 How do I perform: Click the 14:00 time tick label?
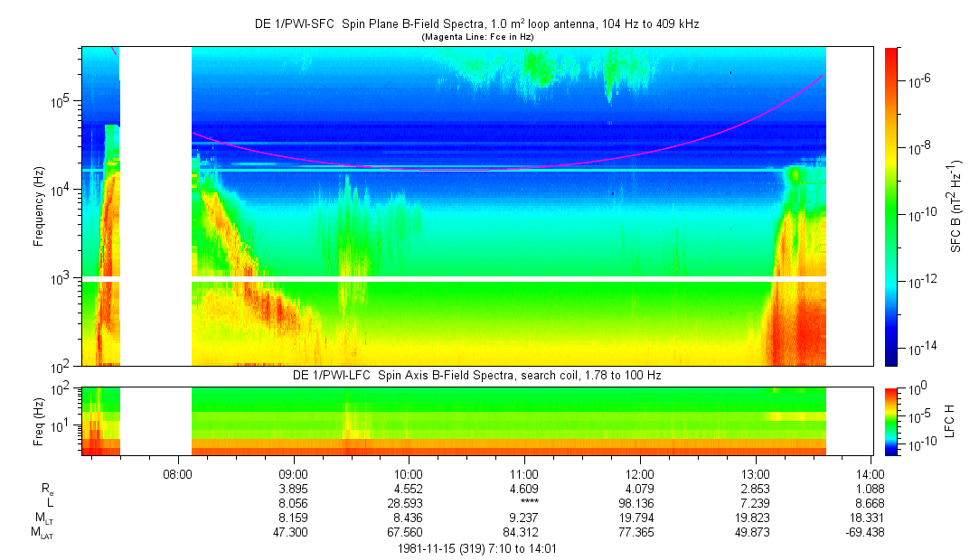[x=870, y=473]
